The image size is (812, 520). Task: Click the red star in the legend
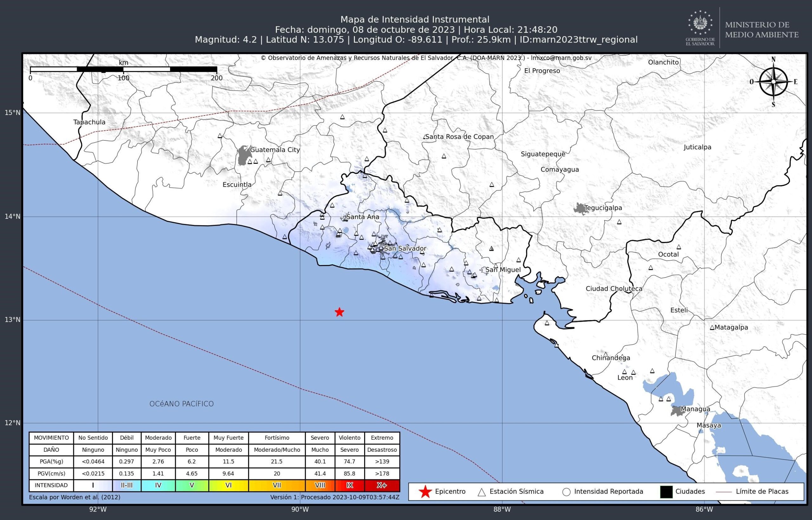pos(425,492)
